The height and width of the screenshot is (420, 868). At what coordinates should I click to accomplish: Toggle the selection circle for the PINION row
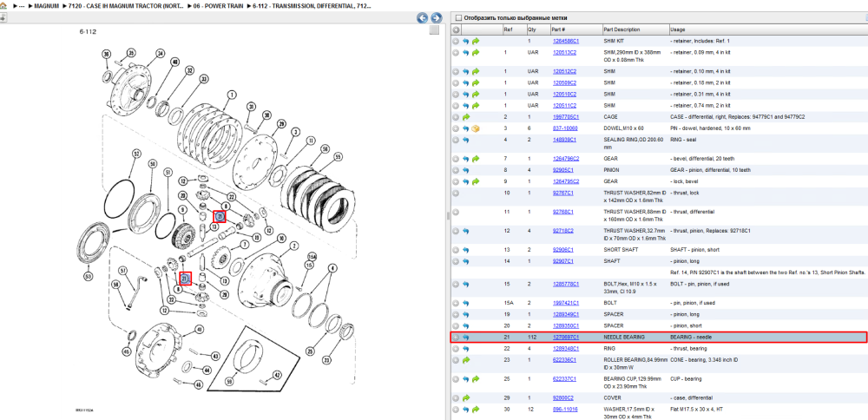click(457, 170)
